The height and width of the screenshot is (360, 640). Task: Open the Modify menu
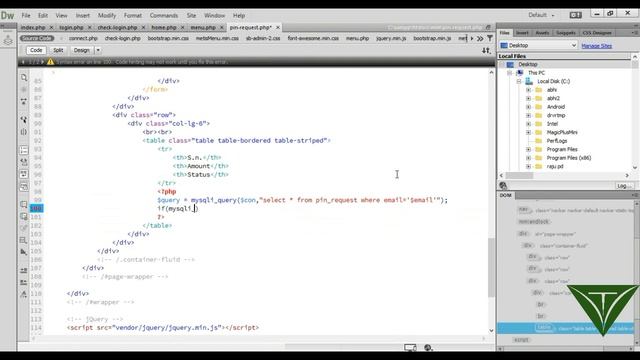click(107, 16)
